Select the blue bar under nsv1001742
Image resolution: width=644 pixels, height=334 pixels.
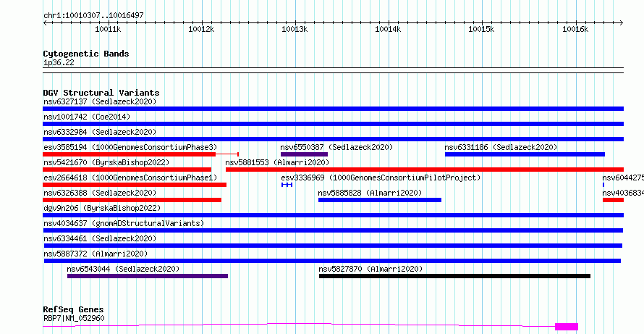point(333,124)
